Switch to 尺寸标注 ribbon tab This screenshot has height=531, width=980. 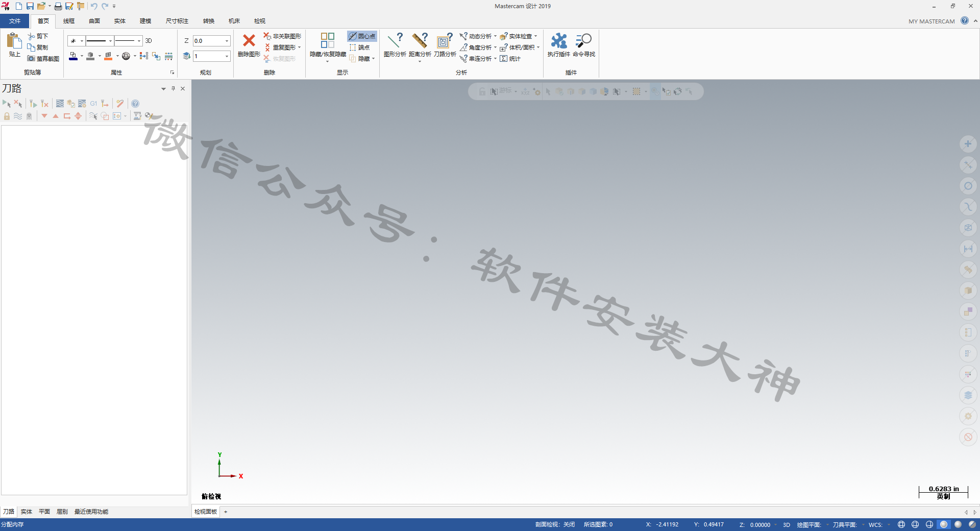pyautogui.click(x=177, y=21)
